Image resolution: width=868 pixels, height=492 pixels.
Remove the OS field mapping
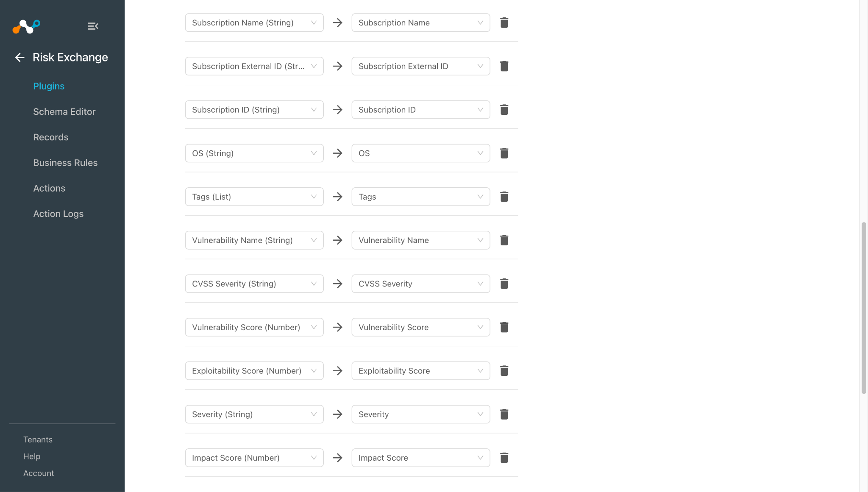[x=504, y=153]
